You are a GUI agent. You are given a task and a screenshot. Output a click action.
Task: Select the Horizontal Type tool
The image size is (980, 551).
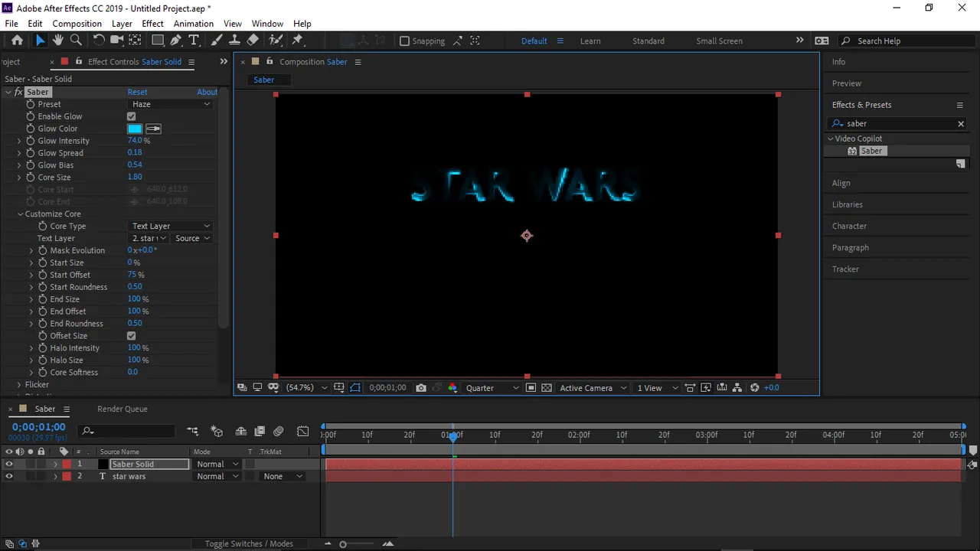(x=194, y=41)
